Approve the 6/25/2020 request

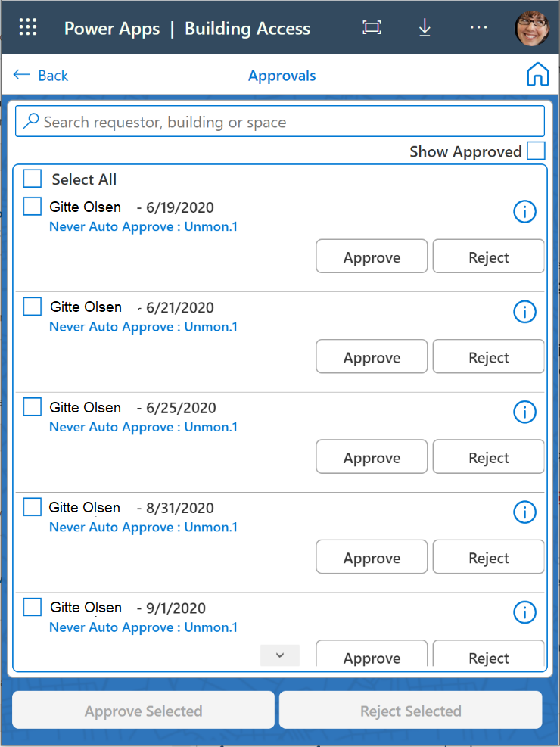click(372, 456)
